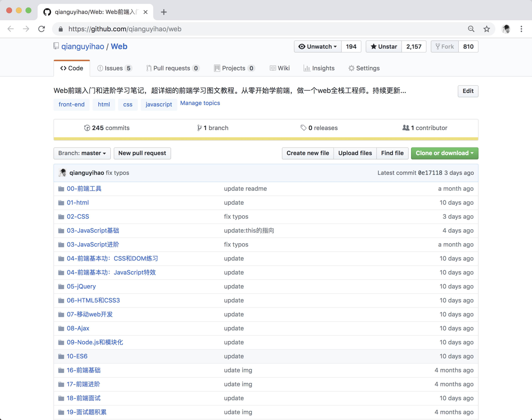The image size is (532, 420).
Task: Open the Insights tab
Action: (x=319, y=68)
